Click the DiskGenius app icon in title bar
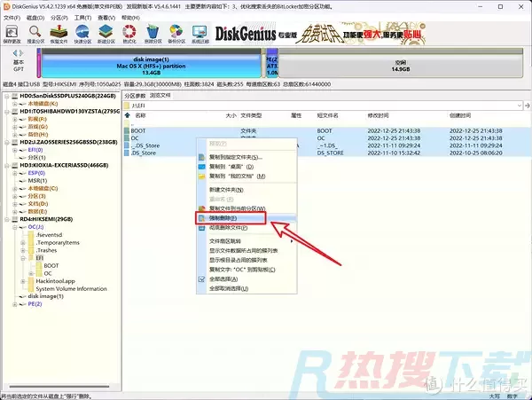This screenshot has width=532, height=400. tap(6, 6)
